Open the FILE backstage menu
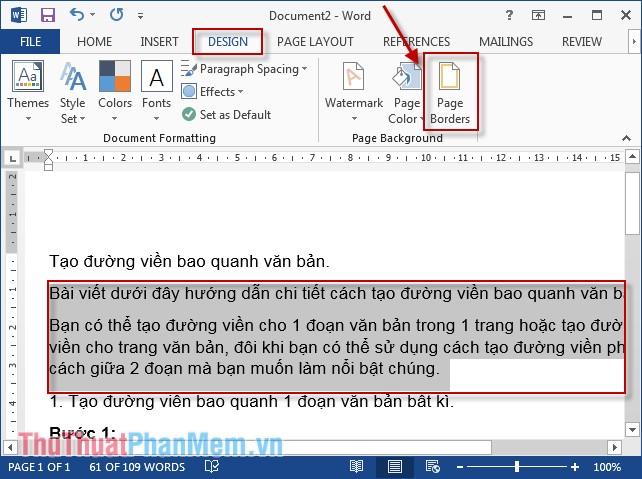 pyautogui.click(x=30, y=42)
